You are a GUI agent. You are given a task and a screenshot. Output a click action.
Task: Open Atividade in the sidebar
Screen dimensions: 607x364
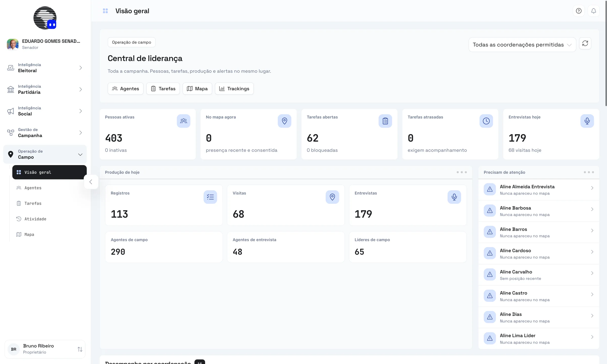(x=49, y=219)
